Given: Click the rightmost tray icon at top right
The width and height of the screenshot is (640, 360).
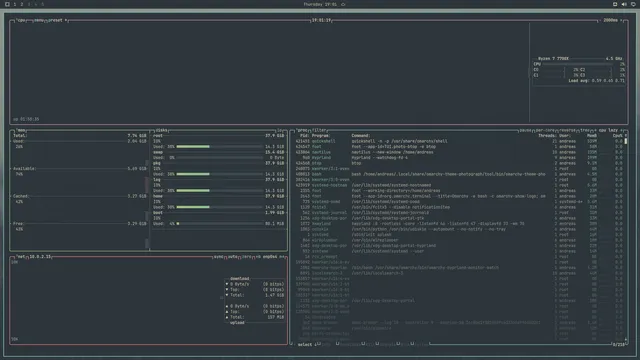Looking at the screenshot, I should tap(633, 4).
